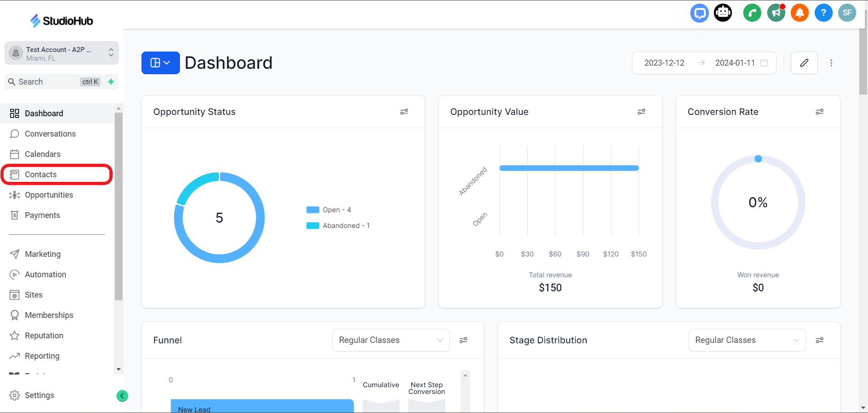The image size is (868, 413).
Task: Select the 2024-01-11 end date
Action: [x=735, y=63]
